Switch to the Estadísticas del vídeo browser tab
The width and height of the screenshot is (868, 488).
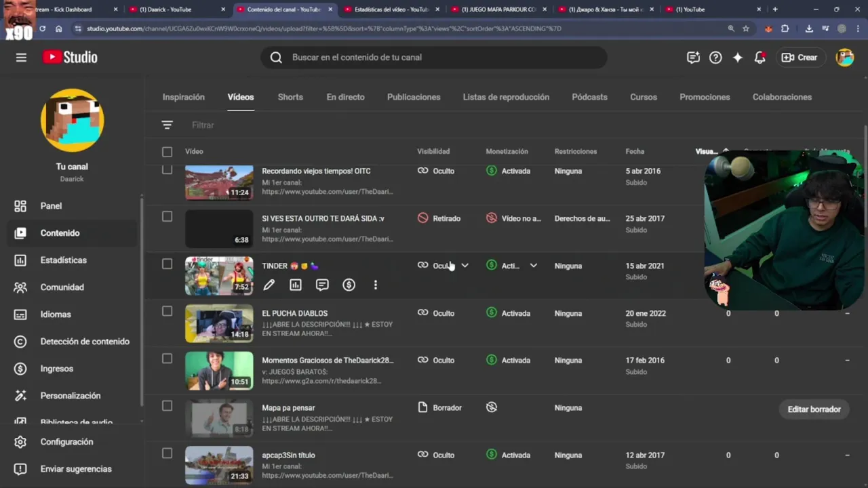392,9
